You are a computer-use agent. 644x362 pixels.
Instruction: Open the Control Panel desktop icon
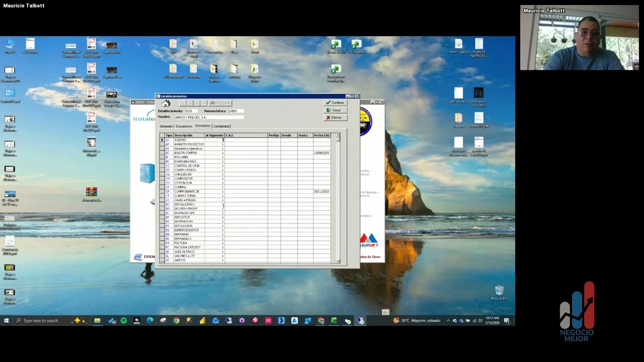(10, 96)
